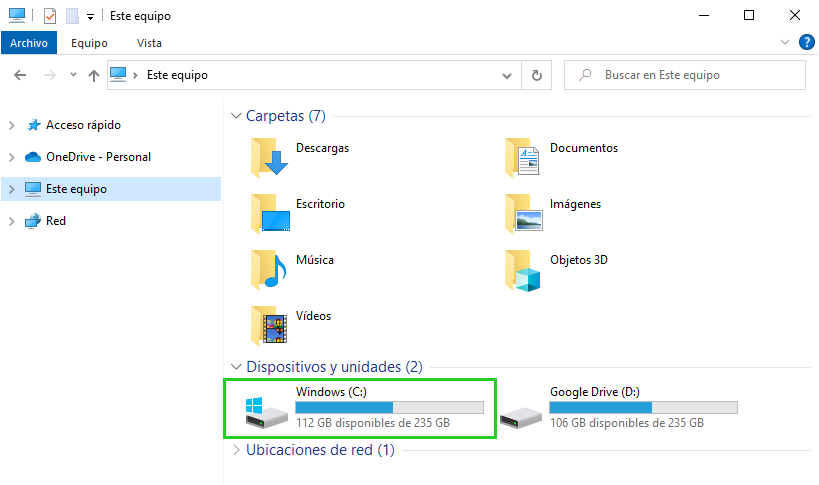Refresh the Este equipo view
Viewport: 819px width, 485px height.
[536, 75]
